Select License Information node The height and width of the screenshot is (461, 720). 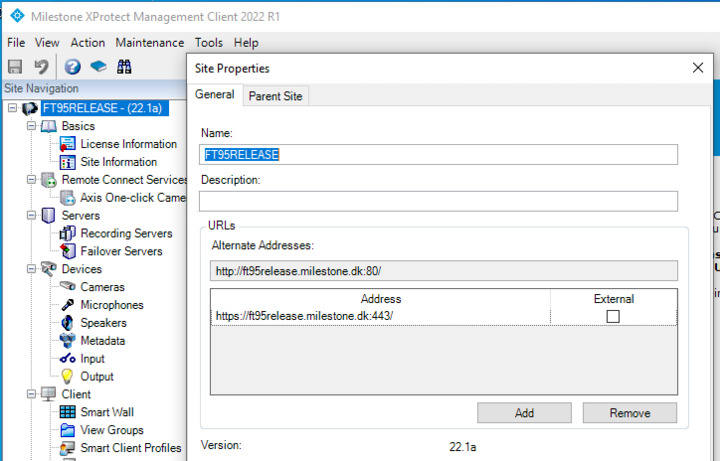[x=128, y=144]
